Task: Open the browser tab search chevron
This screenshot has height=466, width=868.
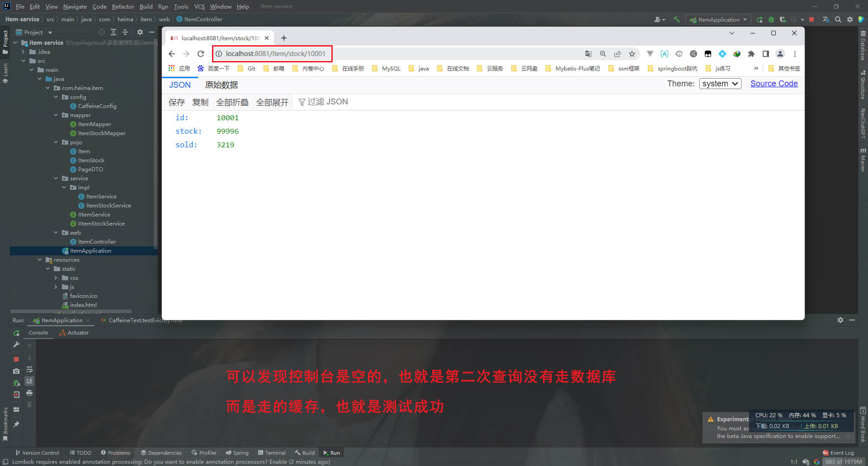Action: click(732, 33)
